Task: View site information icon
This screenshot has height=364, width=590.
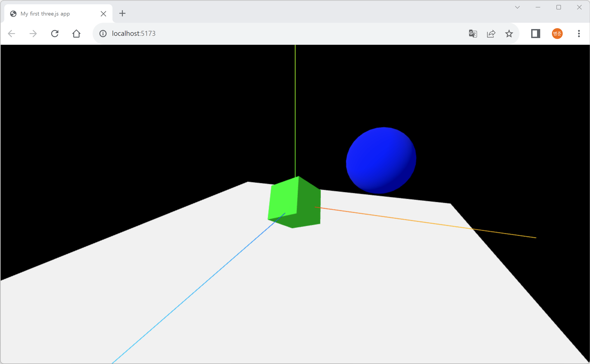Action: [103, 34]
